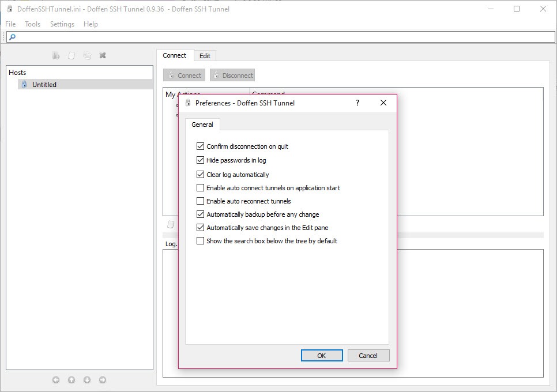Switch to the Connect tab
The width and height of the screenshot is (557, 392).
174,55
